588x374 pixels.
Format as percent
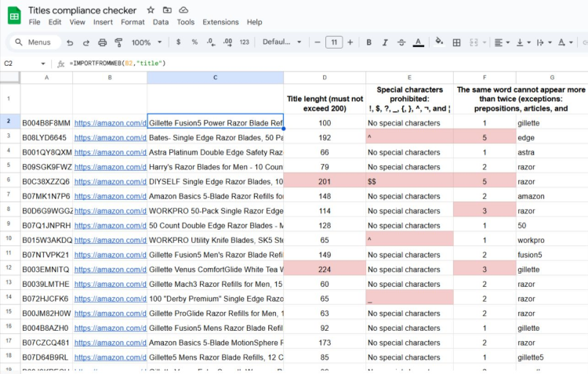point(194,42)
